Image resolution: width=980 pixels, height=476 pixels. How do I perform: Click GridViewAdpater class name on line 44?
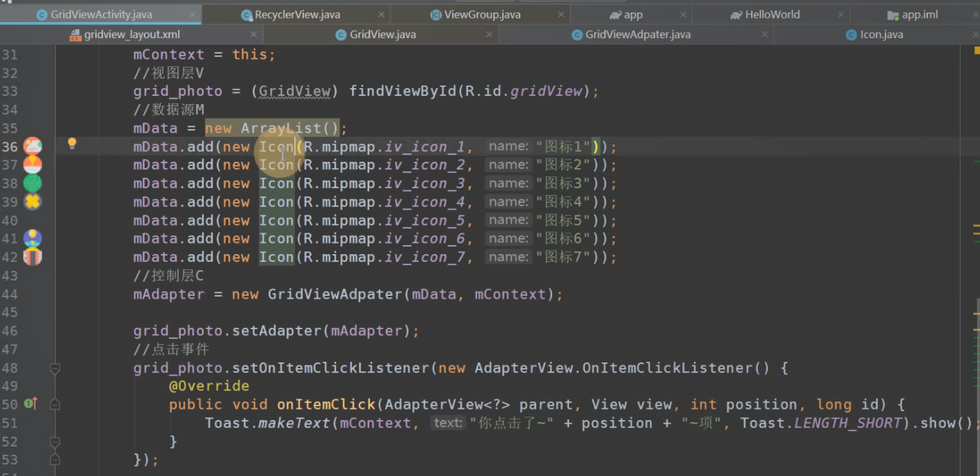coord(335,295)
